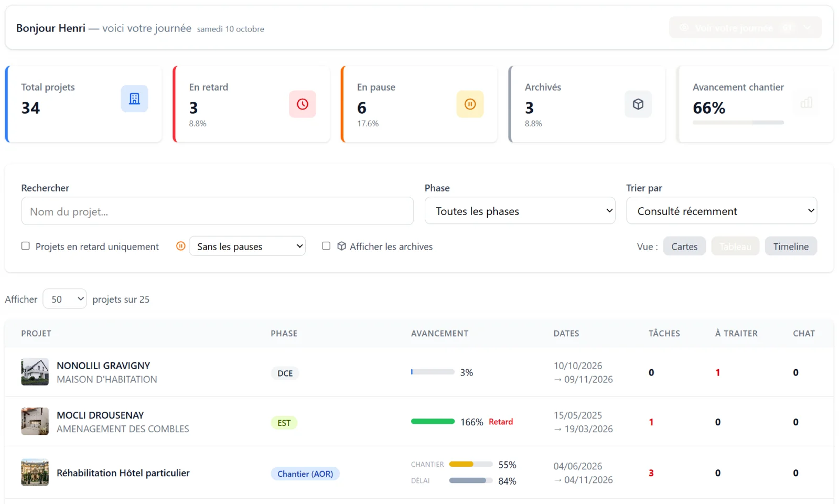Screen dimensions: 839x504
Task: Click the red Retard label
Action: pyautogui.click(x=501, y=422)
